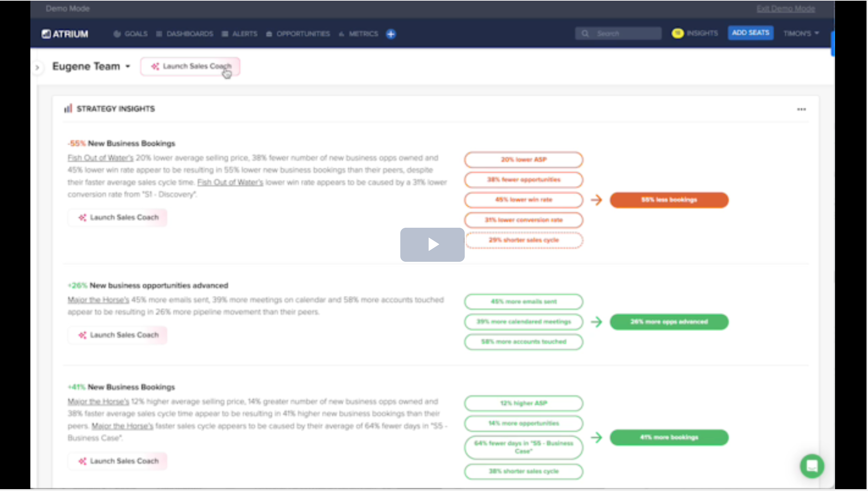Open the green chat widget
The width and height of the screenshot is (868, 491).
812,466
